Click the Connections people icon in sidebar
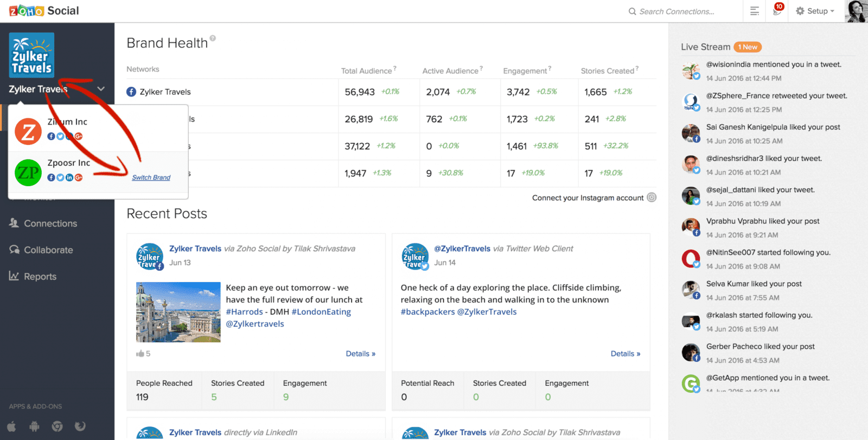 pyautogui.click(x=14, y=223)
